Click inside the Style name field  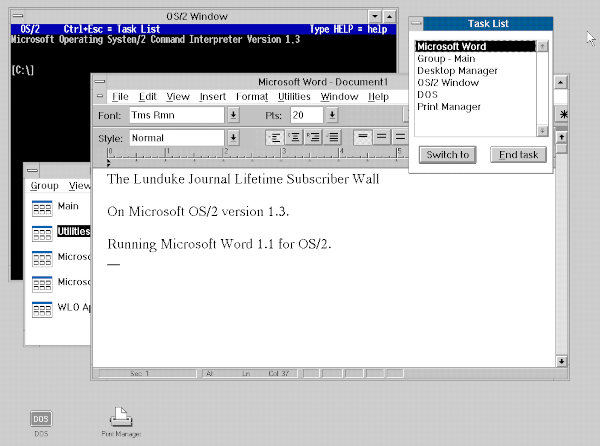click(176, 138)
